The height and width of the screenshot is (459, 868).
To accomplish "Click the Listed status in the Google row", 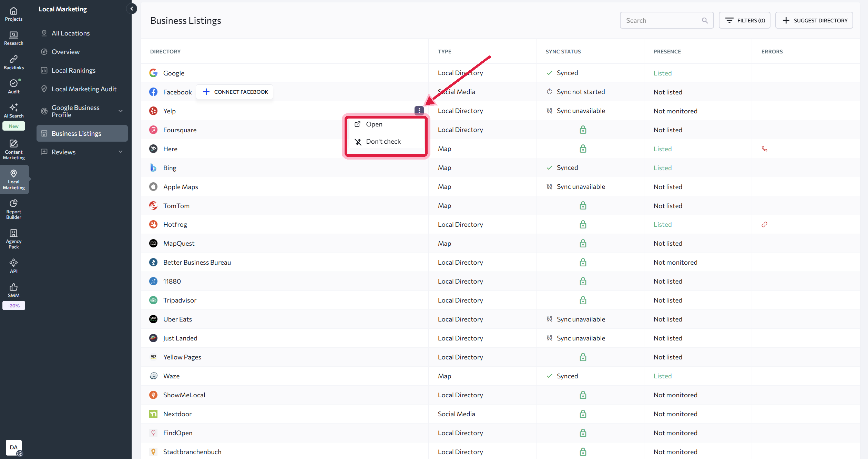I will click(662, 73).
